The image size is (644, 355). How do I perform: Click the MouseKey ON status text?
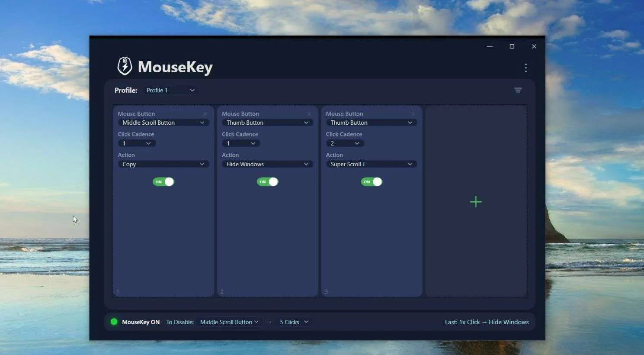[x=141, y=322]
